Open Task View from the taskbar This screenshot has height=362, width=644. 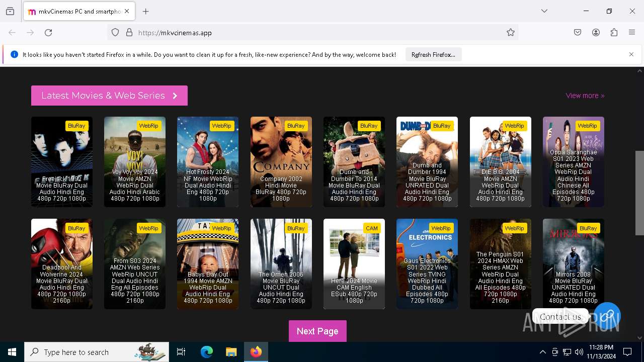(x=181, y=352)
